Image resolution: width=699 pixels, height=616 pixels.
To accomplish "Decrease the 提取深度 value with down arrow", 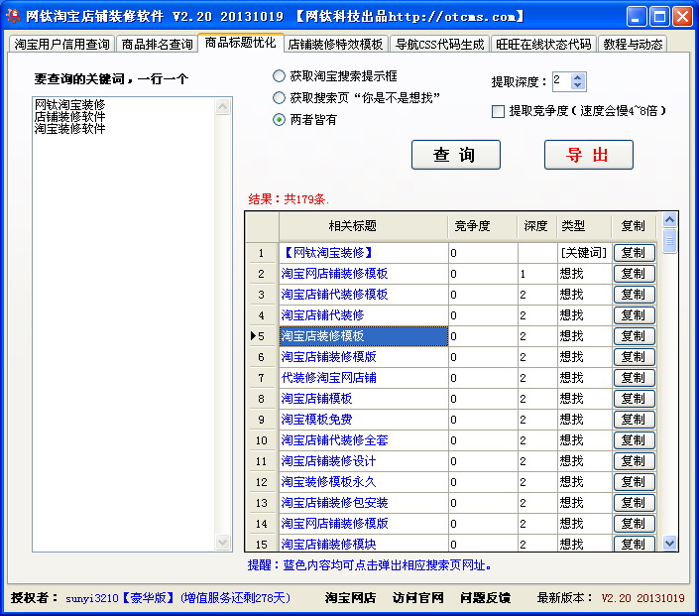I will [x=579, y=86].
